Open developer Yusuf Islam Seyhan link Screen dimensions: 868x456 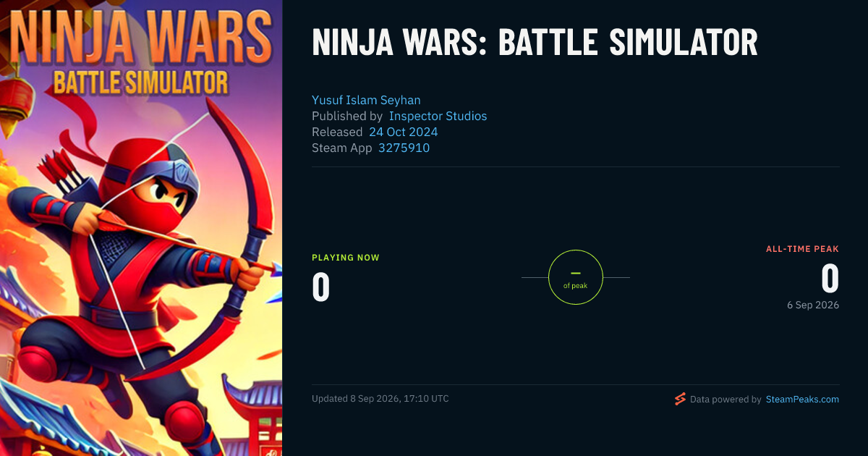[x=366, y=100]
